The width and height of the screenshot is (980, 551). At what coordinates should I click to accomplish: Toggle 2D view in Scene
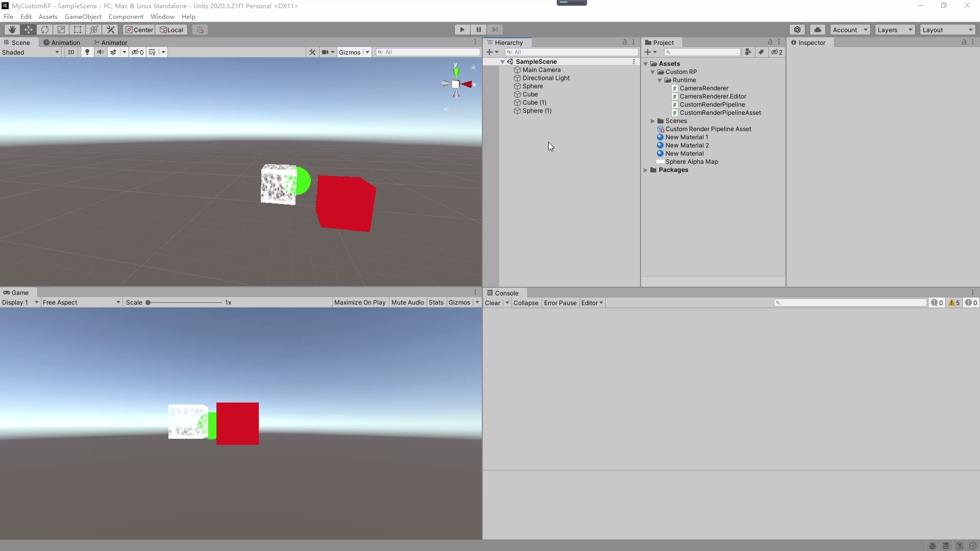pos(71,52)
